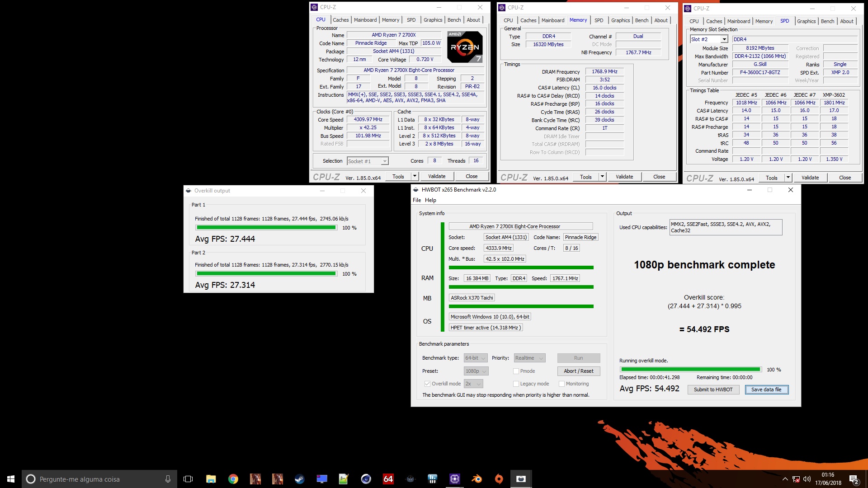Open the HWBOT x265 active taskbar icon
This screenshot has height=488, width=868.
(x=521, y=479)
